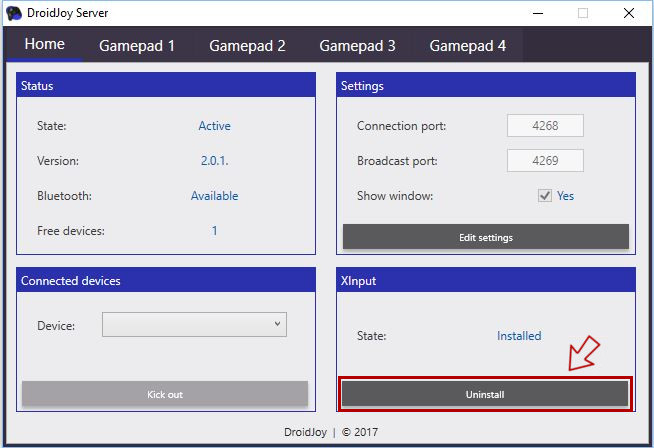This screenshot has height=448, width=654.
Task: Click the 'Device:' label
Action: point(56,326)
